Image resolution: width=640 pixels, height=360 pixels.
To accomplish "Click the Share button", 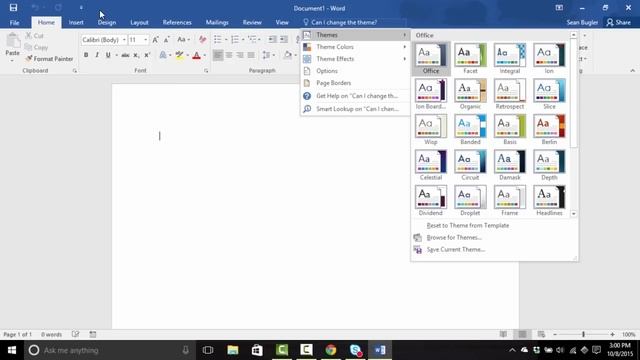I will [x=618, y=22].
